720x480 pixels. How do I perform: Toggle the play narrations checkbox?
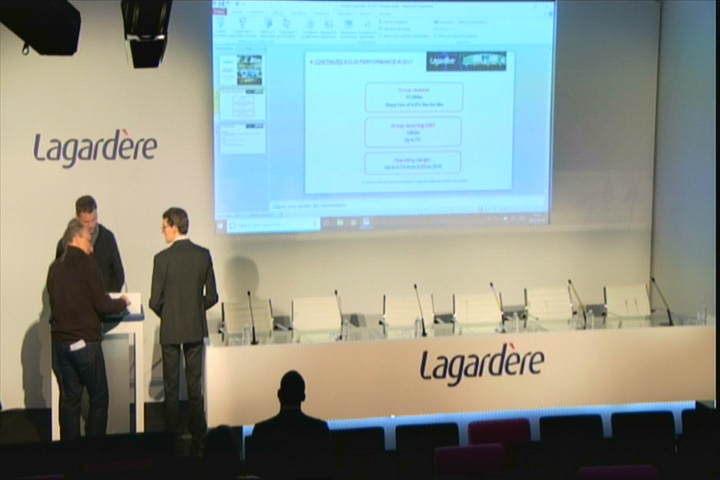coord(380,22)
